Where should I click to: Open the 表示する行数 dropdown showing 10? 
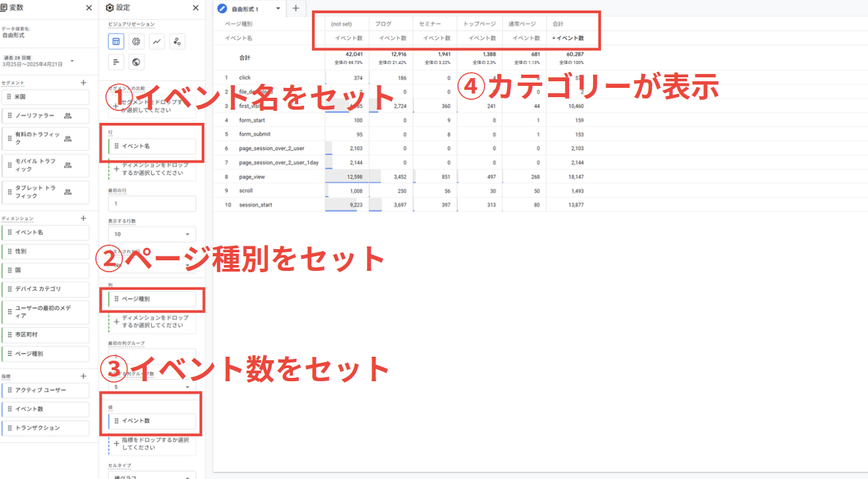click(152, 234)
